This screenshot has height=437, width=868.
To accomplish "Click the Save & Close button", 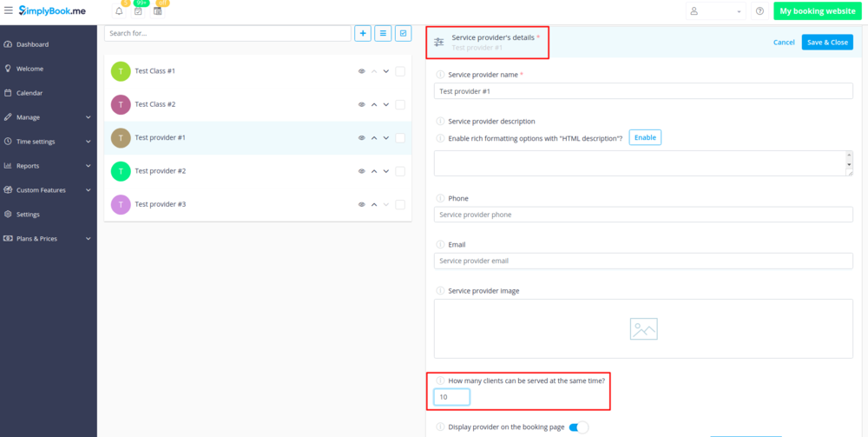I will click(x=826, y=42).
